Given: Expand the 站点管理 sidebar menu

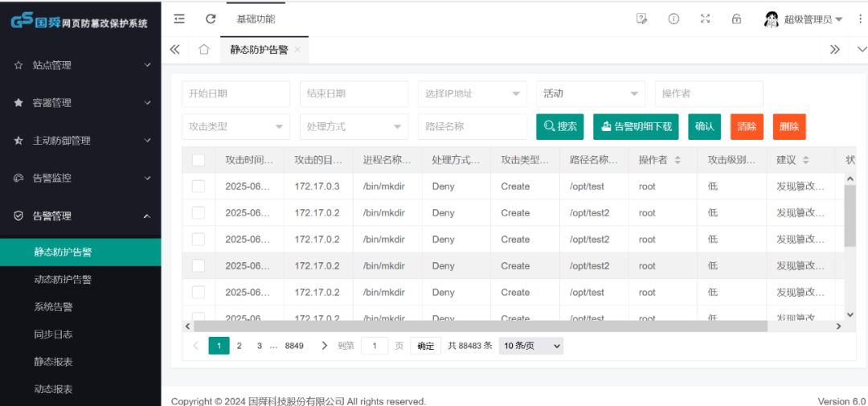Looking at the screenshot, I should point(80,65).
